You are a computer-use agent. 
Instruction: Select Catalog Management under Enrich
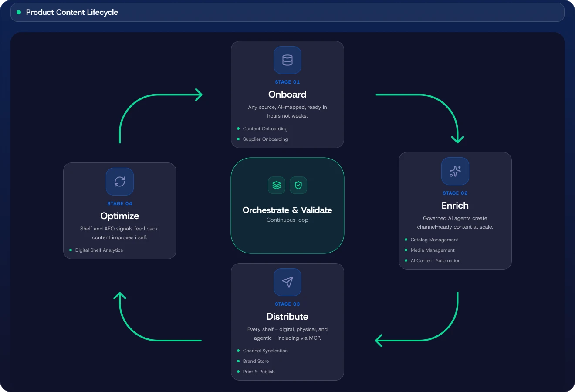pyautogui.click(x=434, y=240)
